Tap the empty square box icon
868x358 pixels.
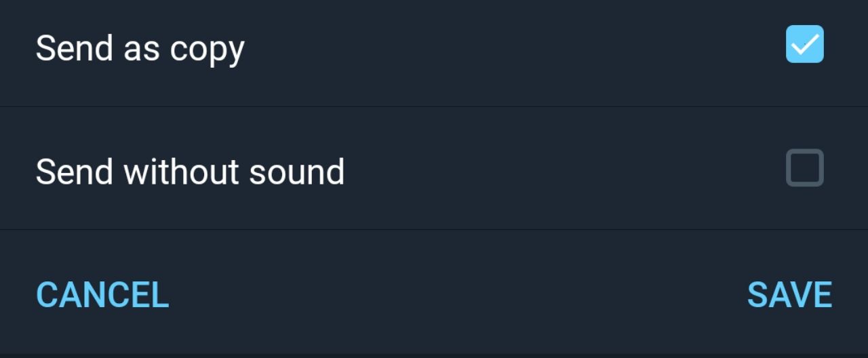point(804,167)
